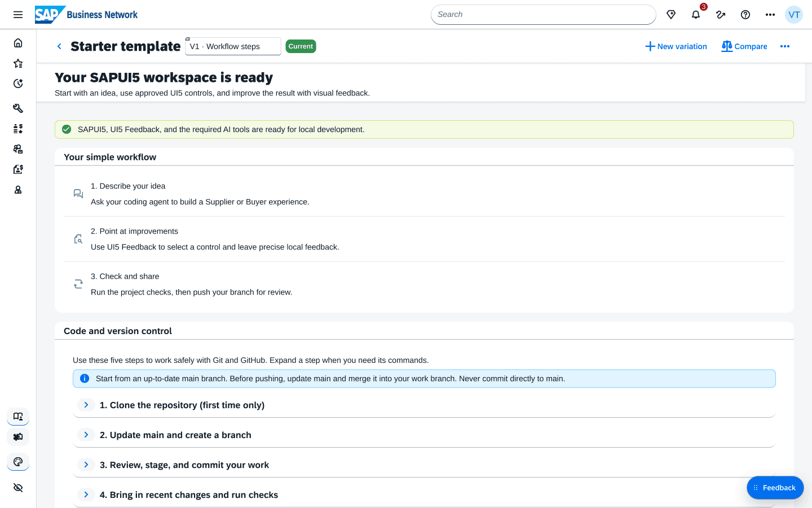This screenshot has width=812, height=508.
Task: Click the 'Code and version control' panel heading
Action: click(118, 331)
